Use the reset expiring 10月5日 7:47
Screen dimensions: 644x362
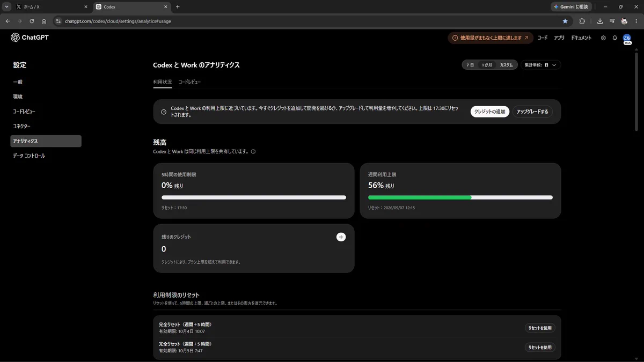(x=539, y=348)
